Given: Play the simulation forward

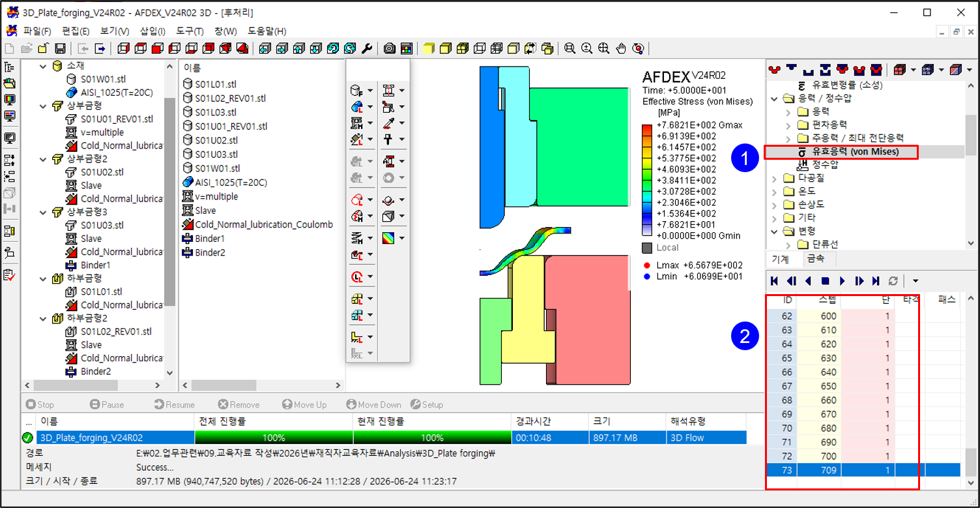Looking at the screenshot, I should pyautogui.click(x=843, y=281).
